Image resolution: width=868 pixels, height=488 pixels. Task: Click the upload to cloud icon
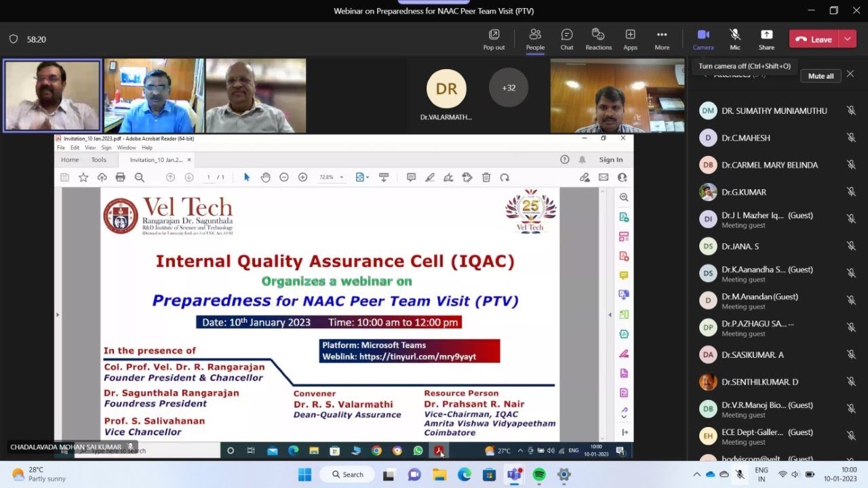102,177
